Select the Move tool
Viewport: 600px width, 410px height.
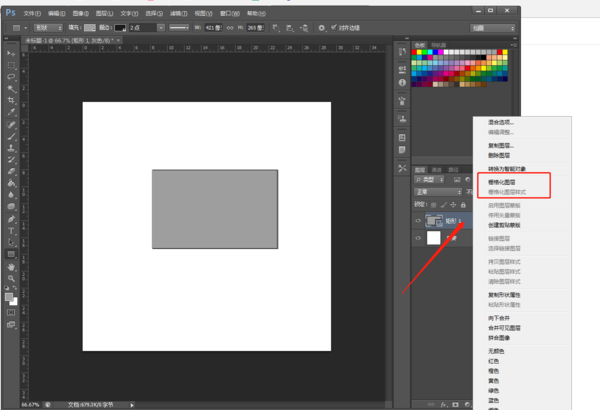[11, 53]
